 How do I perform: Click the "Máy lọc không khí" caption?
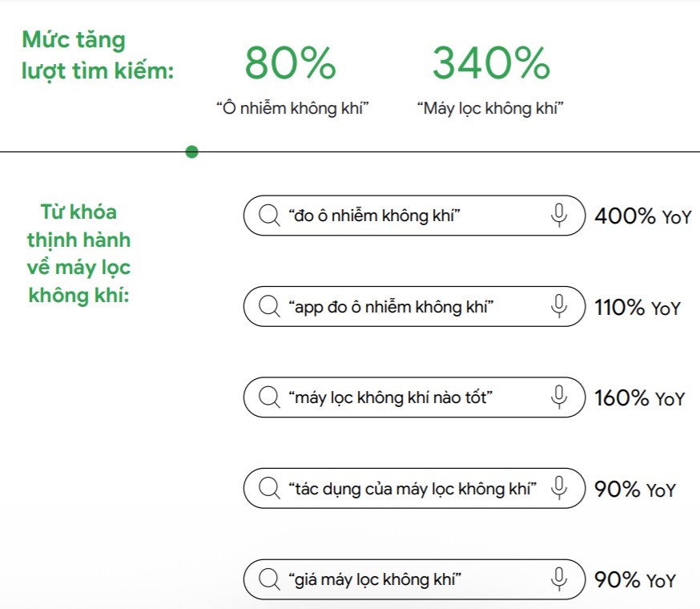tap(490, 108)
